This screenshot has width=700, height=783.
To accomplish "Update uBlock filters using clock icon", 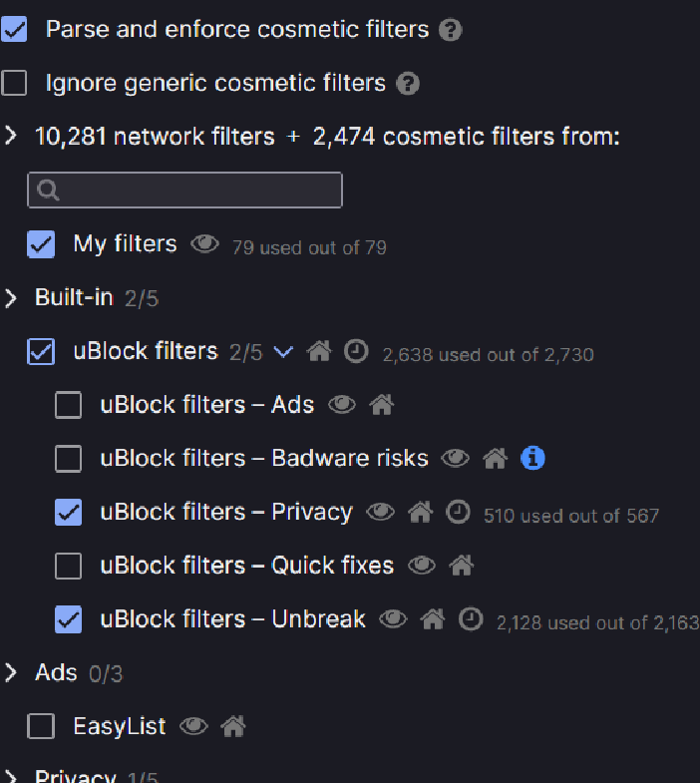I will 357,351.
